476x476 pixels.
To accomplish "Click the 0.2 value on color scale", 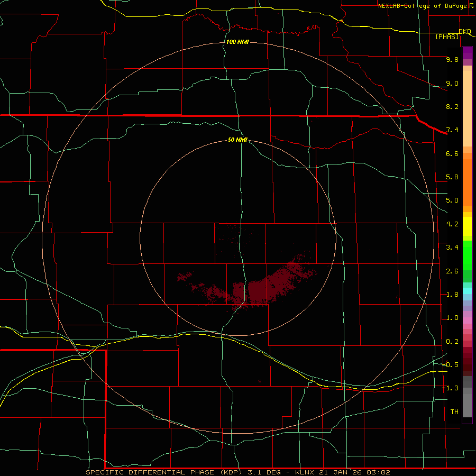I will coord(452,342).
